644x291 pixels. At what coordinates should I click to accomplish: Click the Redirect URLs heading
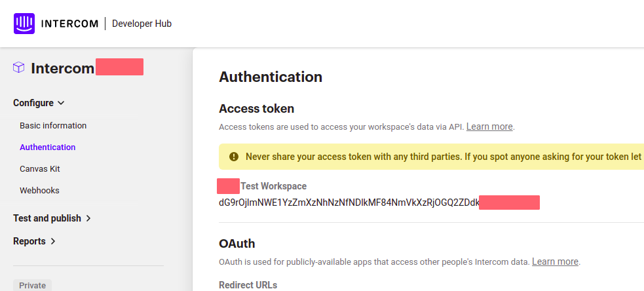coord(248,285)
